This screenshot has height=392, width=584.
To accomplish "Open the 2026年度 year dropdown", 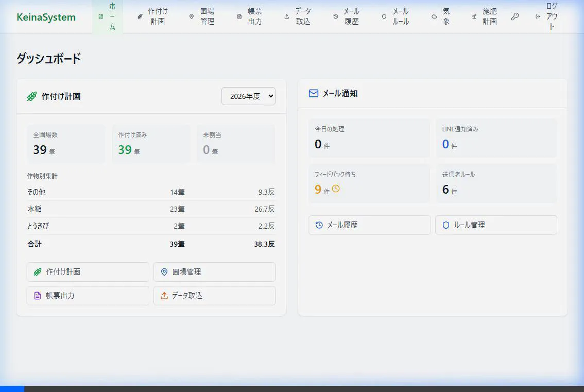I will pyautogui.click(x=248, y=96).
